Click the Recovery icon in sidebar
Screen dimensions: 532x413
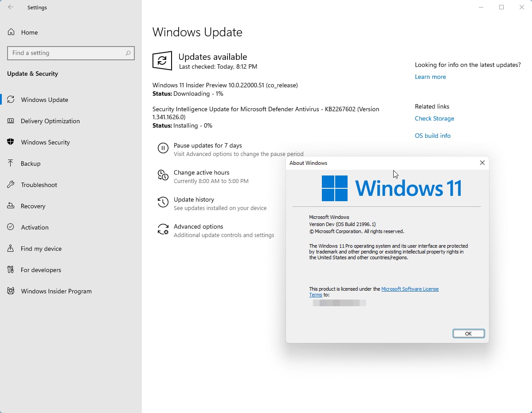click(x=11, y=206)
